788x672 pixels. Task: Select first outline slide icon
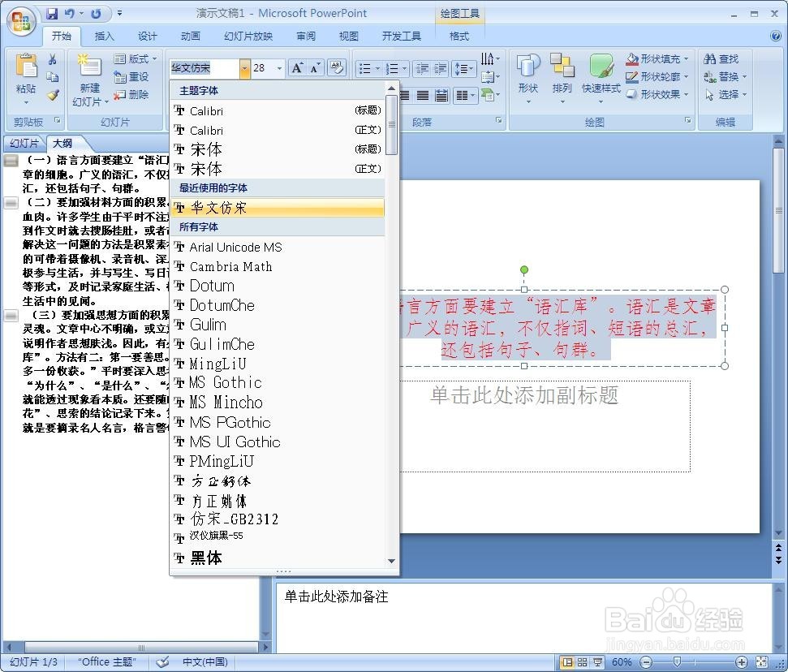11,161
